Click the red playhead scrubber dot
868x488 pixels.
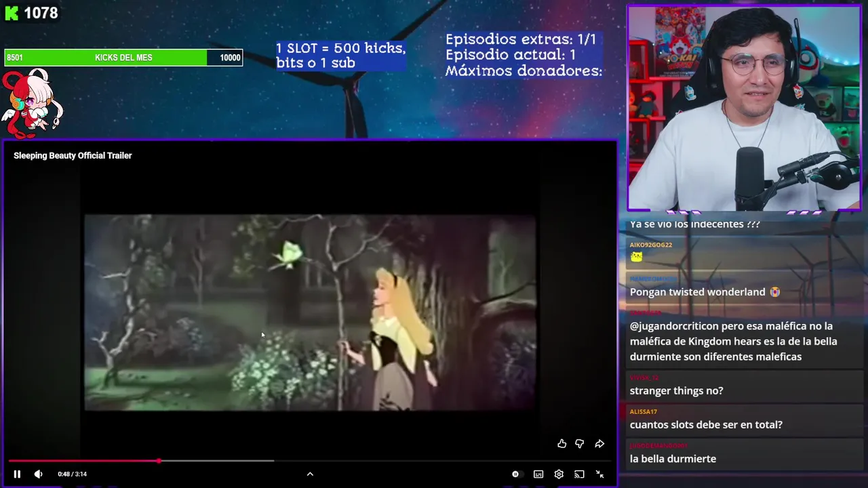click(159, 461)
